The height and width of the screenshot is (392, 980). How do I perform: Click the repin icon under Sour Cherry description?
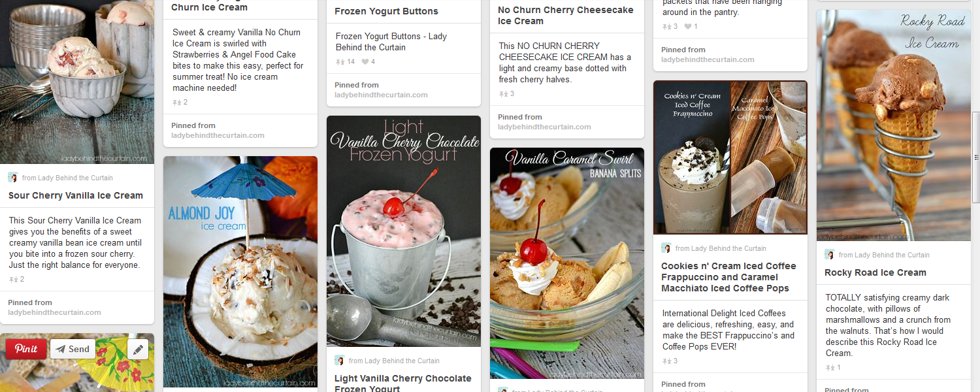click(14, 280)
